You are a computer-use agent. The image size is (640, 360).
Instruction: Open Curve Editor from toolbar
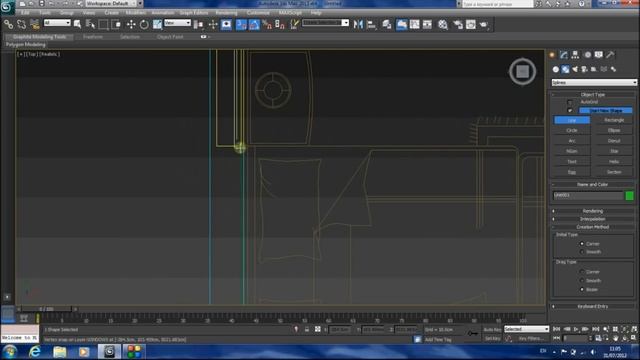(415, 24)
